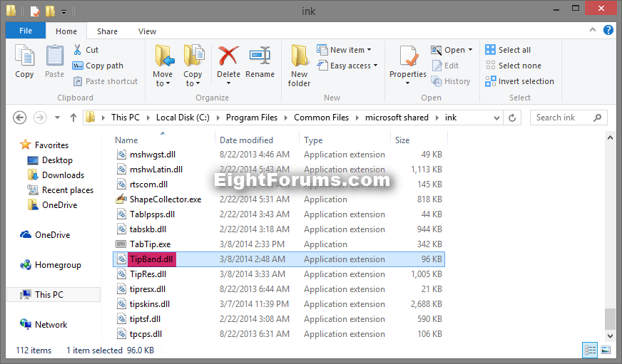Go up one folder level arrow
This screenshot has width=622, height=364.
click(x=73, y=118)
